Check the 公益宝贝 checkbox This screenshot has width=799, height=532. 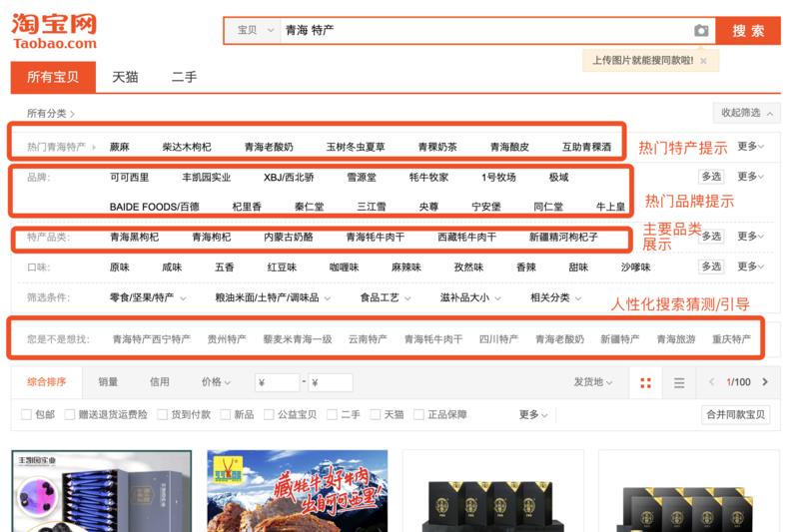pyautogui.click(x=269, y=415)
